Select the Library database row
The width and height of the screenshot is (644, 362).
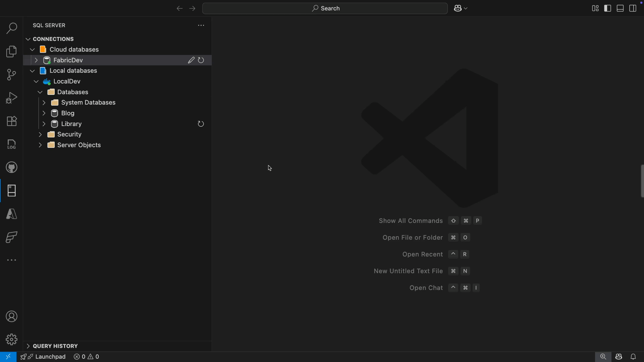tap(117, 124)
